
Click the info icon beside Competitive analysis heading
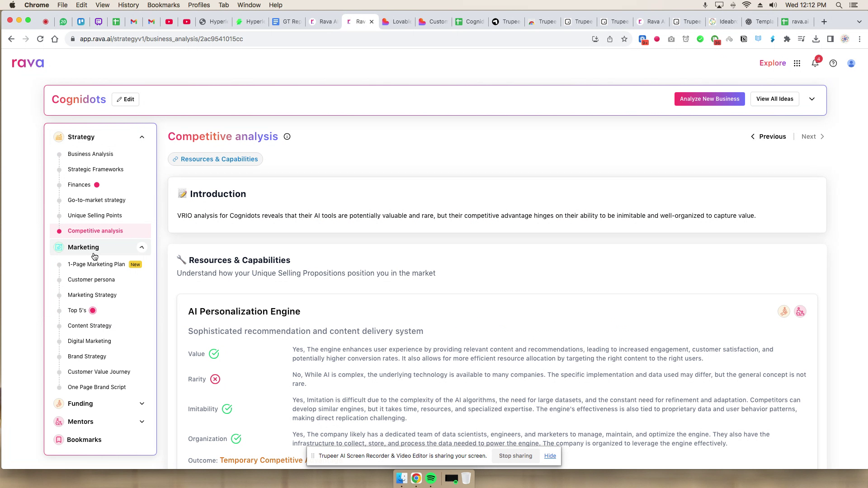click(287, 136)
